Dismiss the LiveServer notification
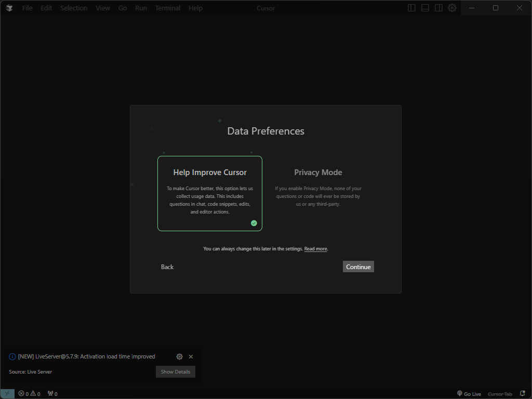532x399 pixels. pos(191,356)
